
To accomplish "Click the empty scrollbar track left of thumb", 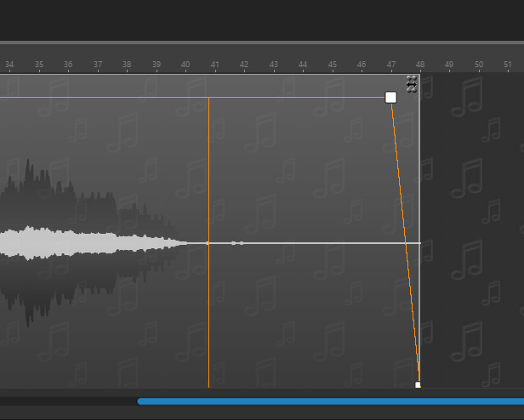I will [x=68, y=401].
